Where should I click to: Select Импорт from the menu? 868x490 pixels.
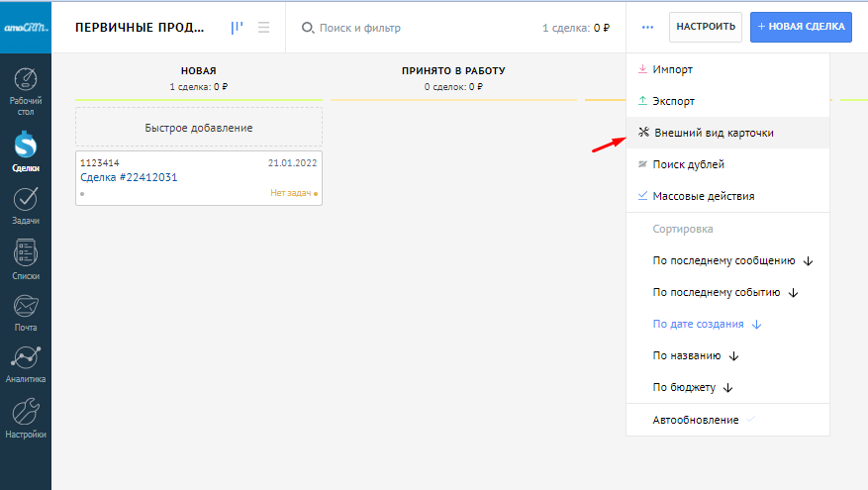pos(672,69)
